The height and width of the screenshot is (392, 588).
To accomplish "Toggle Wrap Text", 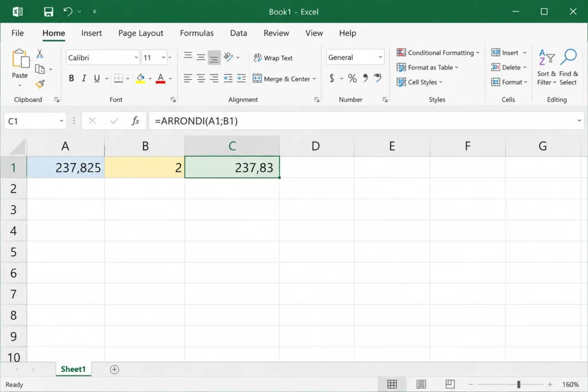I will (273, 58).
